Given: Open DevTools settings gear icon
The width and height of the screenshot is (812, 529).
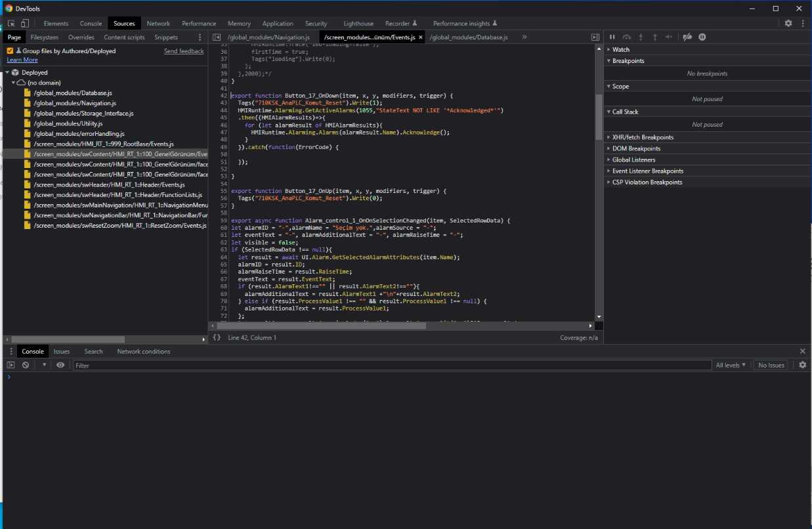Looking at the screenshot, I should pyautogui.click(x=788, y=24).
